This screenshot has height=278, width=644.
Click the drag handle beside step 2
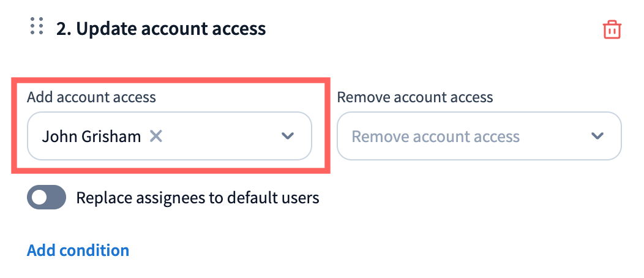coord(37,26)
